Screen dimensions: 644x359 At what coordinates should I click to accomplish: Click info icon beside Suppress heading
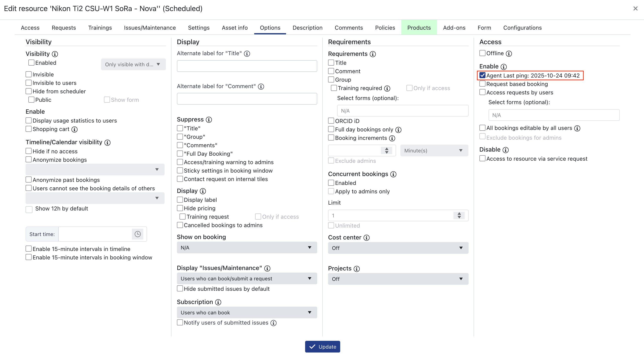[209, 120]
